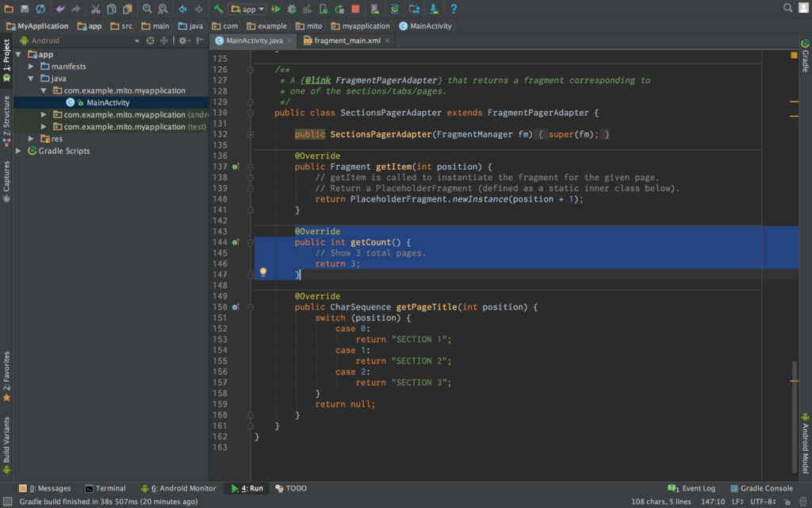Click the Attach debugger to Android process icon
The height and width of the screenshot is (508, 812).
324,9
